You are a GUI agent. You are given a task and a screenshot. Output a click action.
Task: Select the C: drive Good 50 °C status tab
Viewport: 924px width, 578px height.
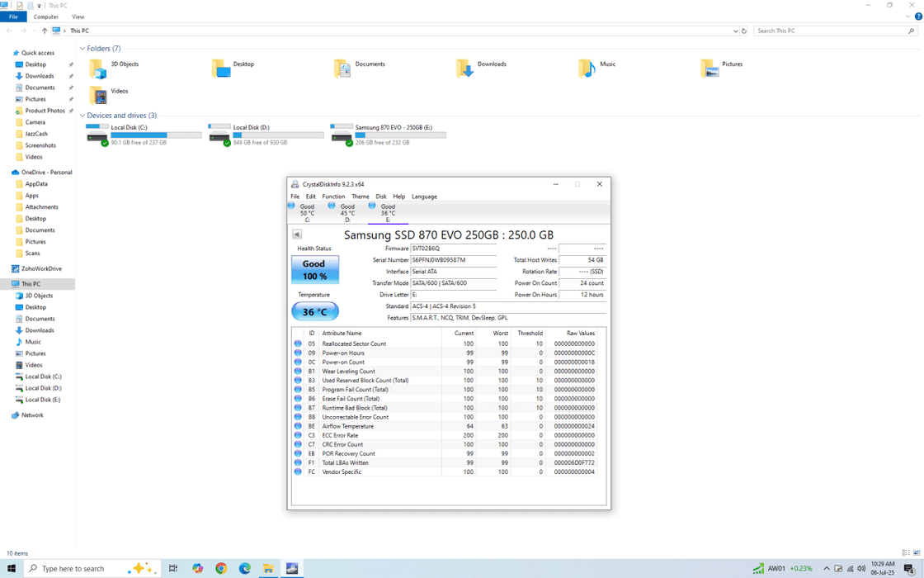[x=302, y=212]
